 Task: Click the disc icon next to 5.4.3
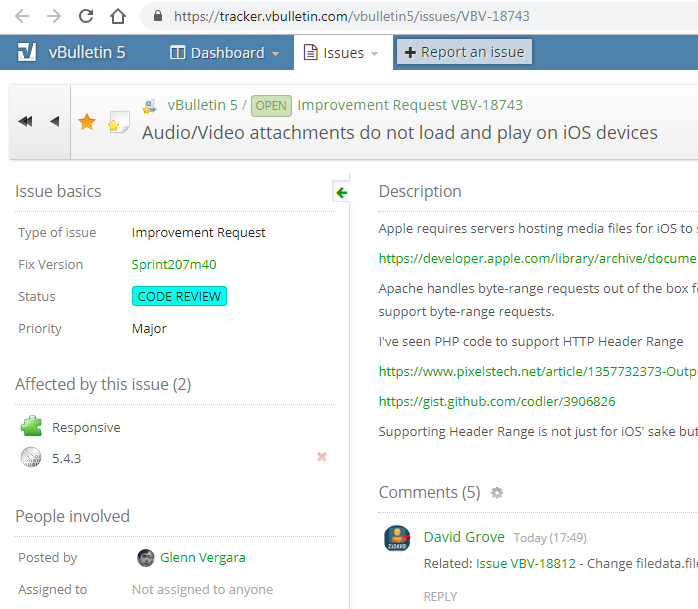pyautogui.click(x=31, y=457)
